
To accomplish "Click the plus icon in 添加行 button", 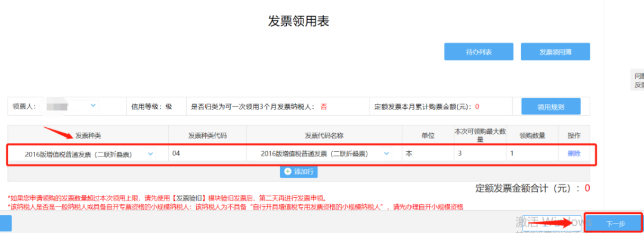I will coord(287,171).
